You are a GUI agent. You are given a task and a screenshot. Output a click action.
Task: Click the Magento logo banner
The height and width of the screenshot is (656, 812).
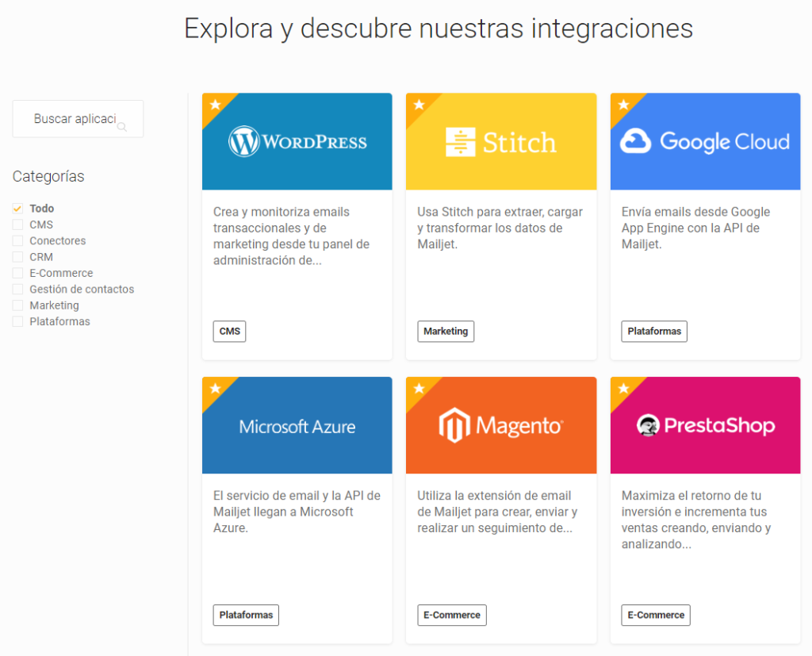click(x=501, y=426)
